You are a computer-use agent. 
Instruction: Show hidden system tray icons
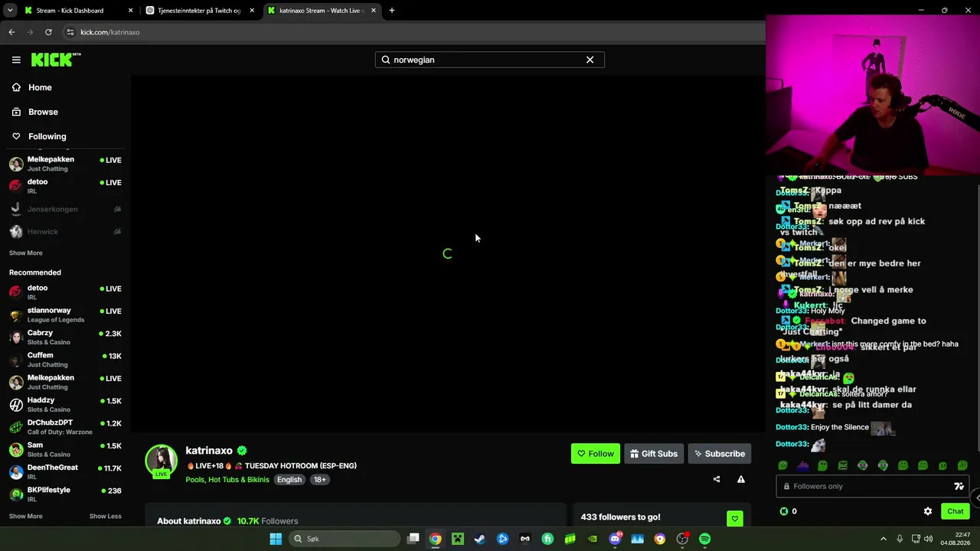point(883,539)
